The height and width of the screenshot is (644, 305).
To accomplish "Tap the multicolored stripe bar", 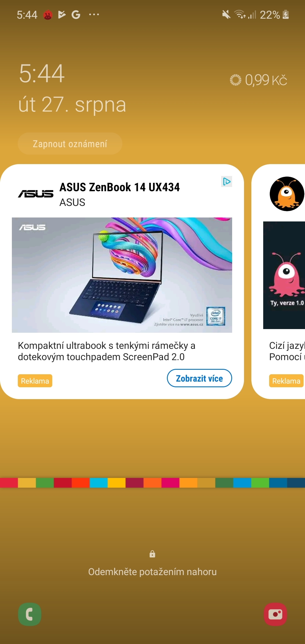I will point(152,483).
